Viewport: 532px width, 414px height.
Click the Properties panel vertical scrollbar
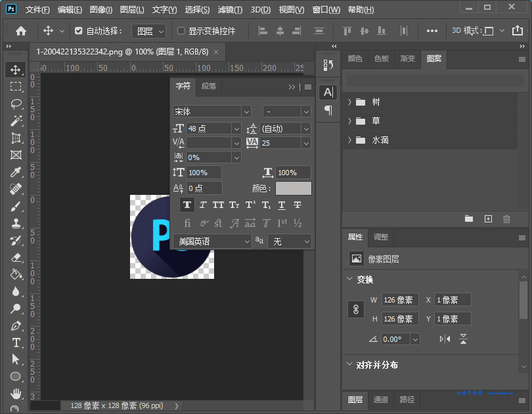(523, 300)
